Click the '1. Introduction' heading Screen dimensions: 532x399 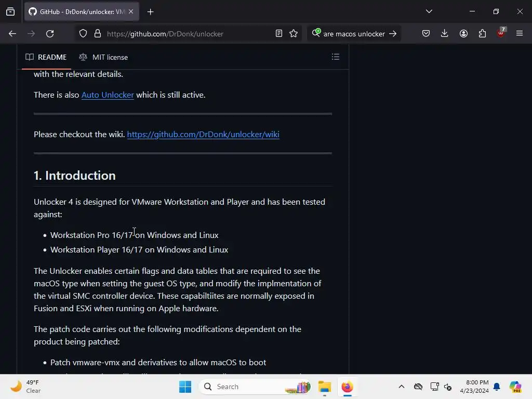(x=75, y=176)
